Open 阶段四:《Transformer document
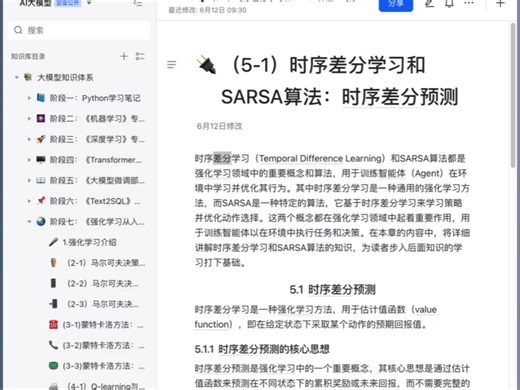Image resolution: width=520 pixels, height=390 pixels. coord(96,160)
